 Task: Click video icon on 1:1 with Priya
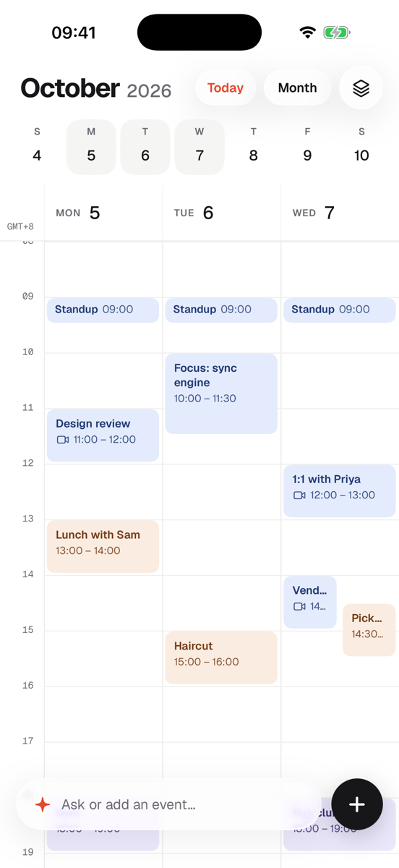tap(299, 495)
